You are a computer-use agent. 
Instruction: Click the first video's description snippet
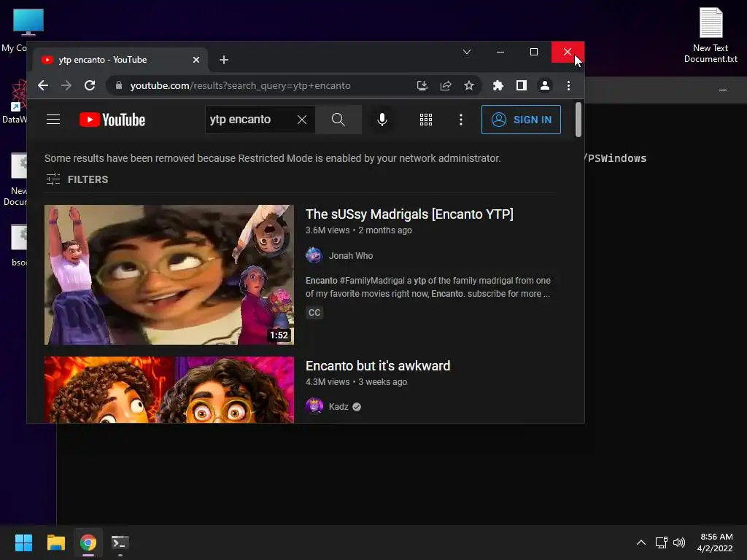tap(427, 287)
